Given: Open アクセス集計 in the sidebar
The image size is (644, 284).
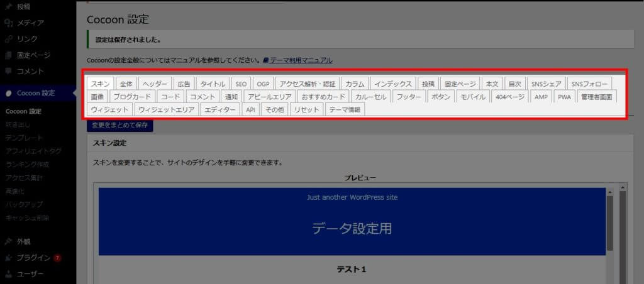Looking at the screenshot, I should click(25, 178).
